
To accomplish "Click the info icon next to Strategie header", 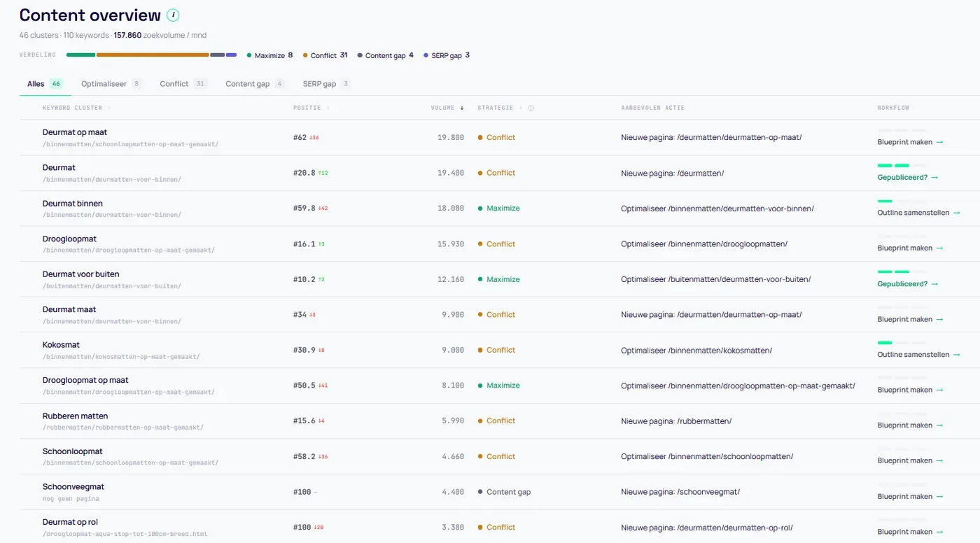I will [531, 108].
